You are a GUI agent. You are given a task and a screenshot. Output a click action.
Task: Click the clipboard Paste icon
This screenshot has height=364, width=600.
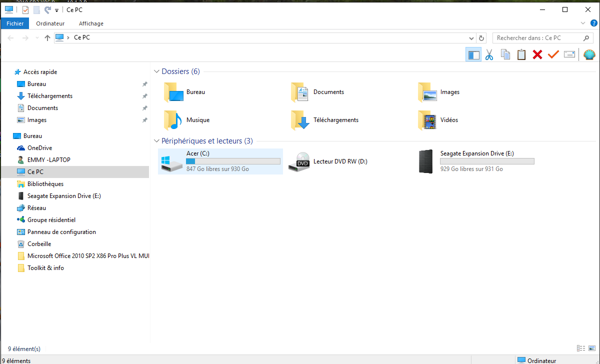point(521,54)
